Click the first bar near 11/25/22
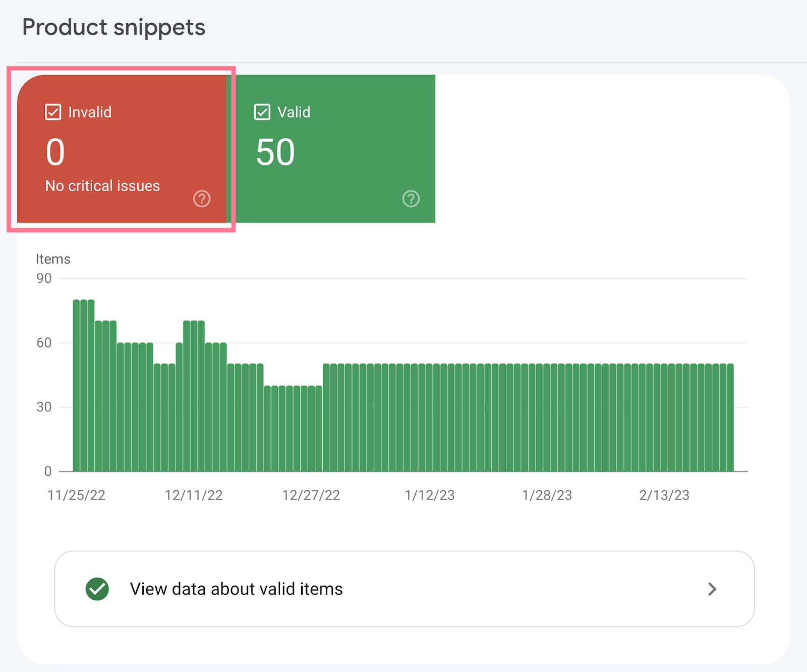The height and width of the screenshot is (672, 807). click(x=77, y=386)
